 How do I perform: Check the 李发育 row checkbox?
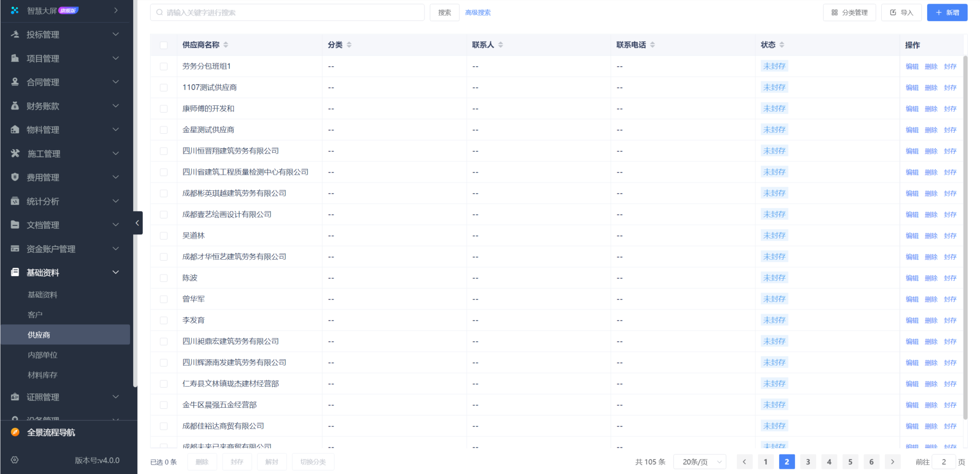(x=164, y=320)
